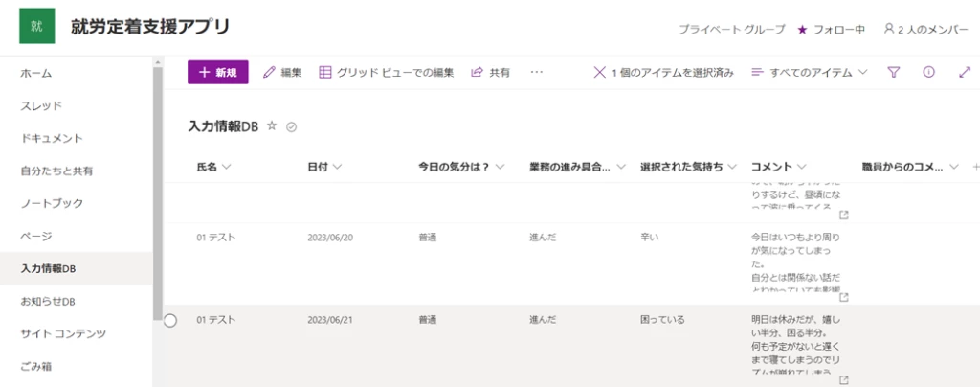Click the date cell 2023/06/20
Image resolution: width=980 pixels, height=387 pixels.
point(330,239)
